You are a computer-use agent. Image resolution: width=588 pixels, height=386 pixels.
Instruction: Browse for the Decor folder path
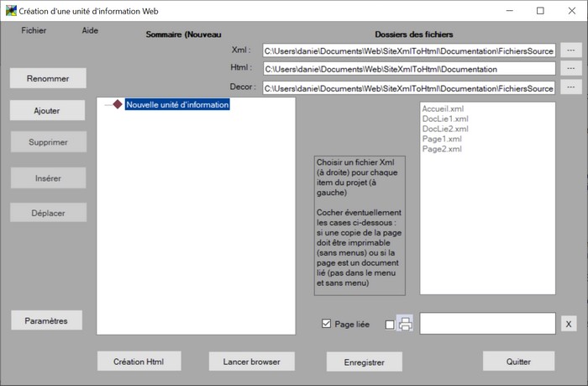(570, 87)
